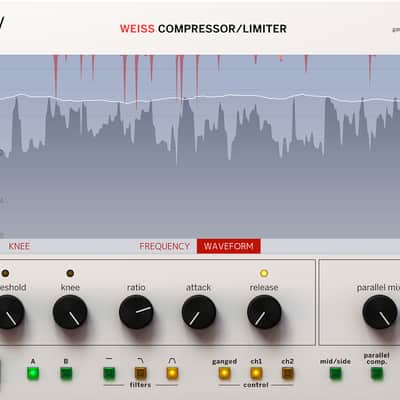Switch to the FREQUENCY display tab
The height and width of the screenshot is (400, 400).
[164, 246]
